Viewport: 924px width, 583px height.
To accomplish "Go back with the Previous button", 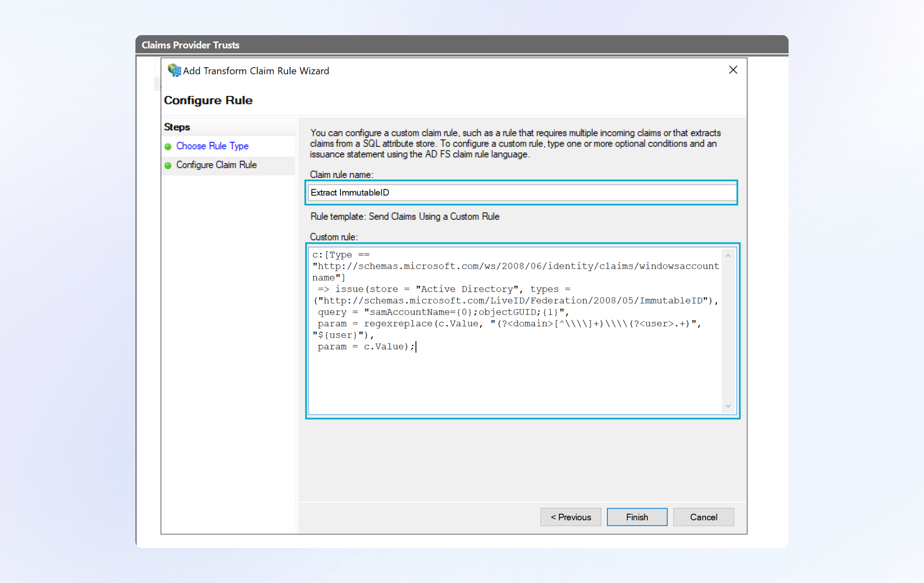I will pos(570,517).
